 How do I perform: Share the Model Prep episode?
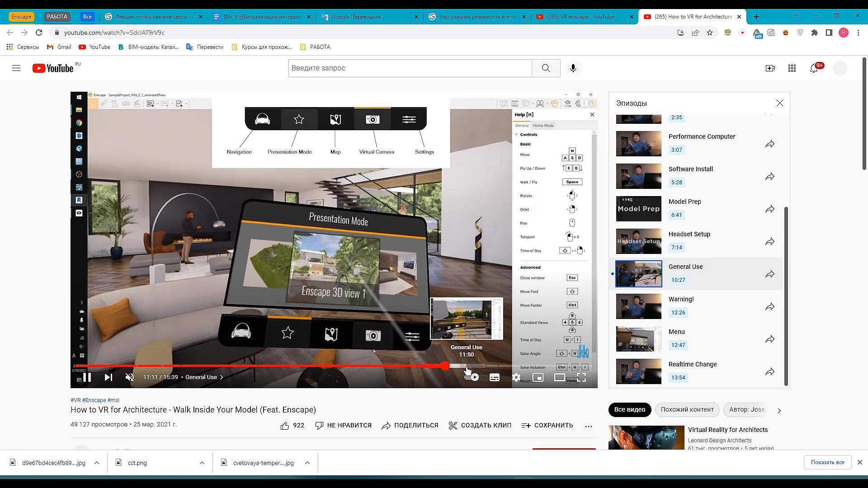770,209
